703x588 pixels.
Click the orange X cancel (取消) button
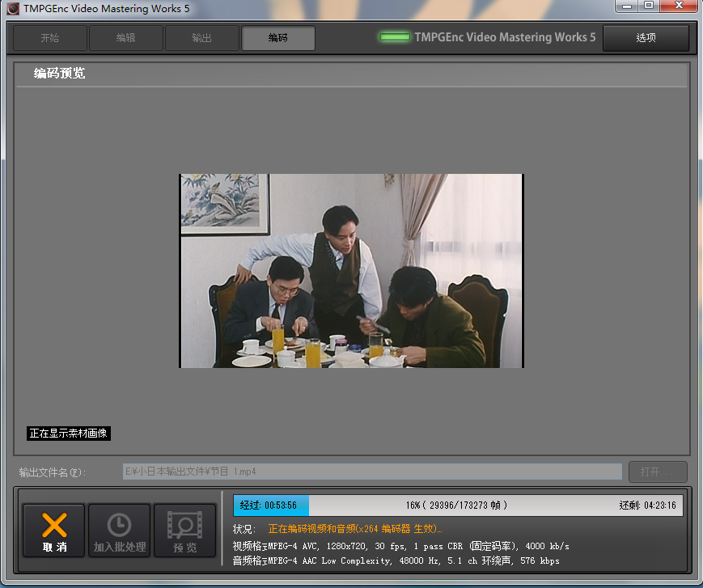(x=53, y=531)
